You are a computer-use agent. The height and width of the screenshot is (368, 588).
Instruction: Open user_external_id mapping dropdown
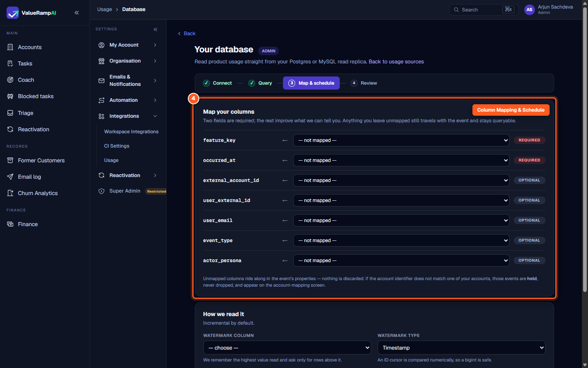click(401, 200)
